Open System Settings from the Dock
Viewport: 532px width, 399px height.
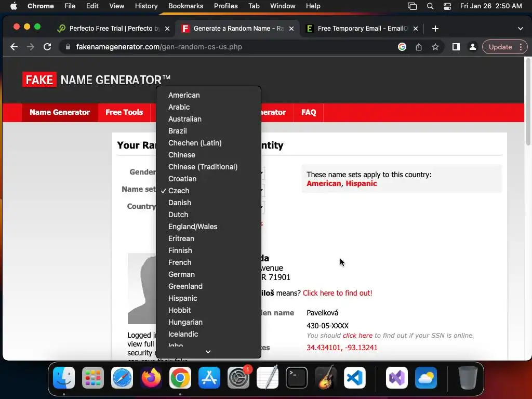(x=238, y=378)
